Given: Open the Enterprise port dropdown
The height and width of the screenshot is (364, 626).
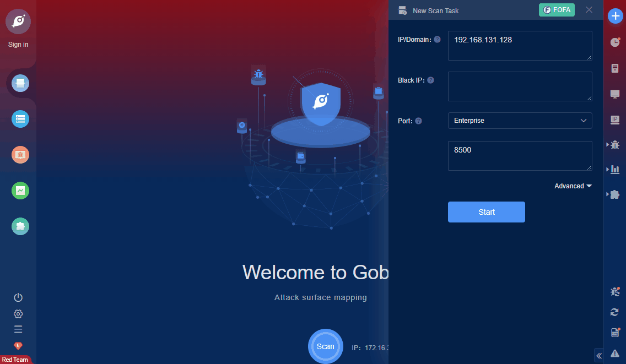Looking at the screenshot, I should pos(520,121).
